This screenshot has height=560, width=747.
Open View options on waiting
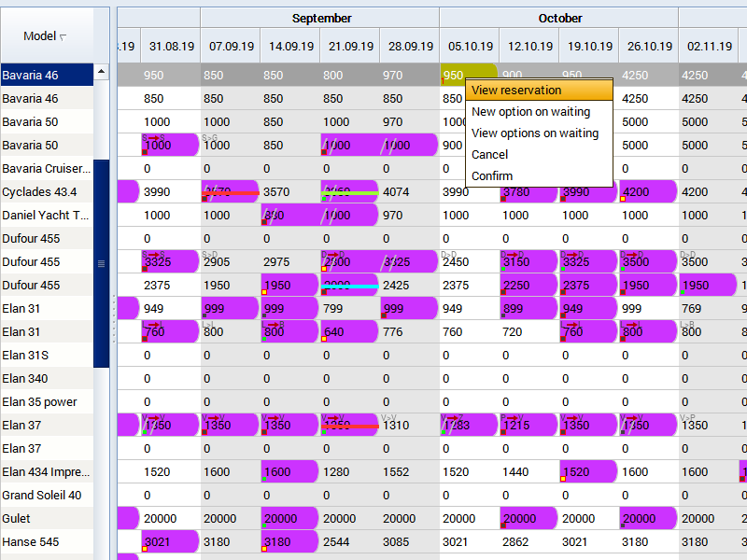[534, 133]
